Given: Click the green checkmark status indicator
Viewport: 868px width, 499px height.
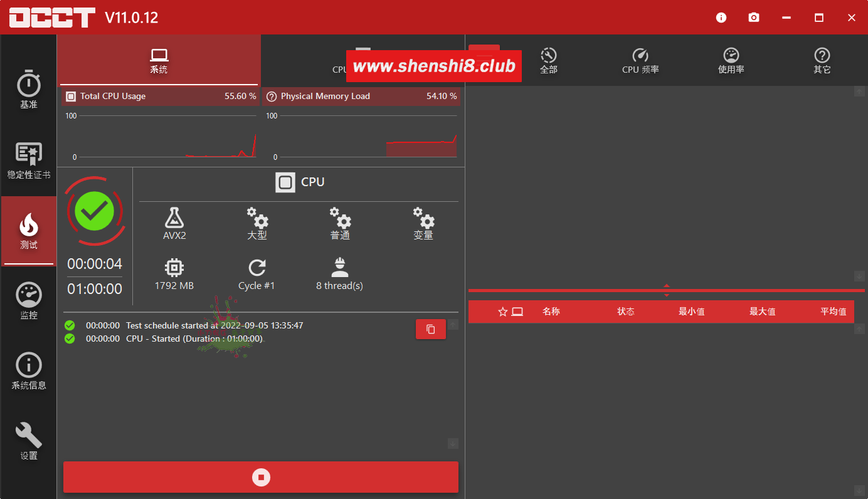Looking at the screenshot, I should click(95, 211).
